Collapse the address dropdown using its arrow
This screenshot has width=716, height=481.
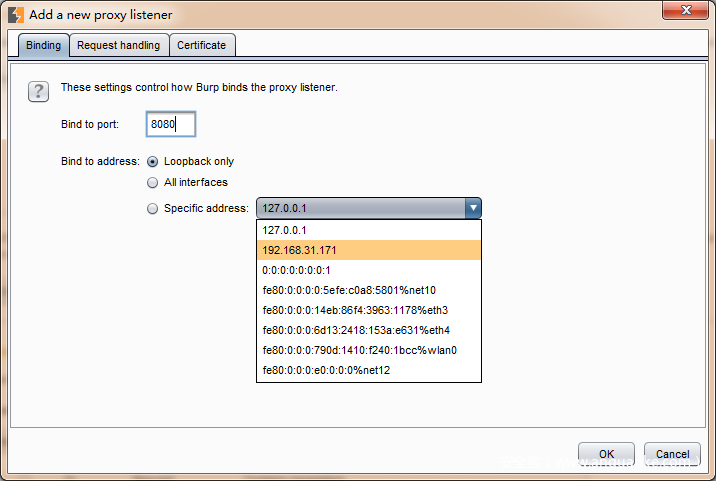coord(472,208)
